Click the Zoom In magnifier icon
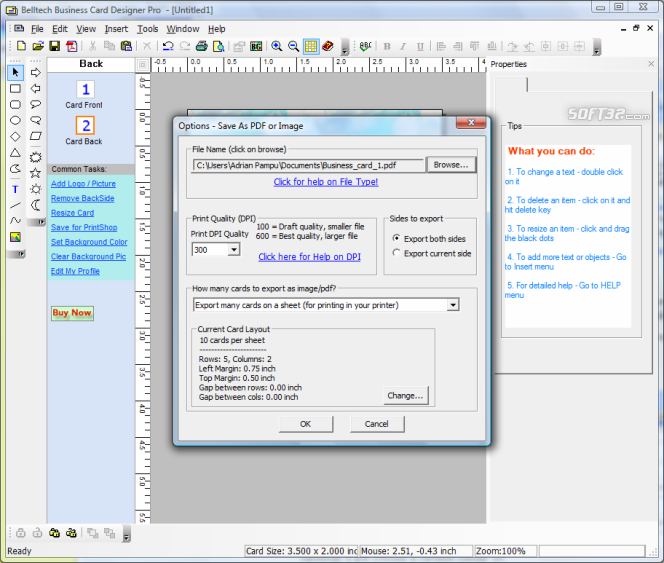 pos(277,46)
